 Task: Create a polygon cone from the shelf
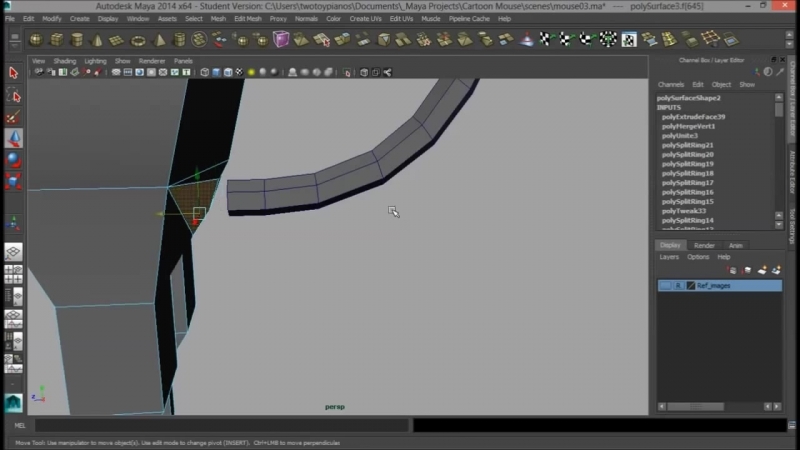(97, 39)
